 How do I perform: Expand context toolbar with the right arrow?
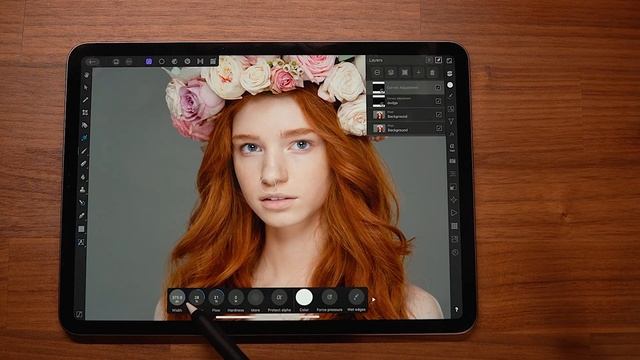click(373, 300)
